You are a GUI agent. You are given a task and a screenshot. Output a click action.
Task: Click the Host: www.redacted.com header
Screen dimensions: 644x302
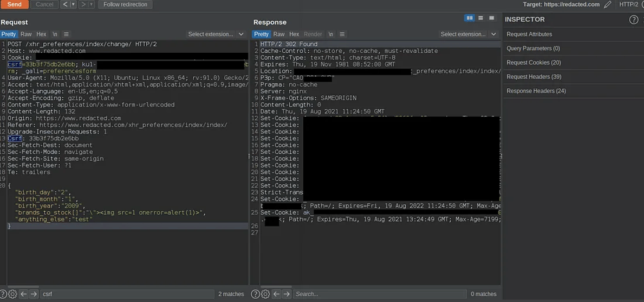(x=46, y=50)
